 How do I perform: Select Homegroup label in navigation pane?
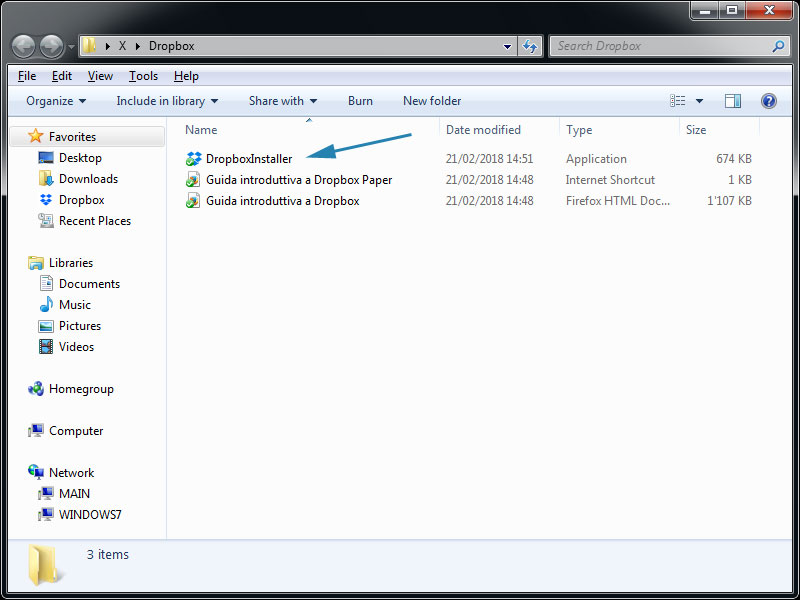click(81, 389)
